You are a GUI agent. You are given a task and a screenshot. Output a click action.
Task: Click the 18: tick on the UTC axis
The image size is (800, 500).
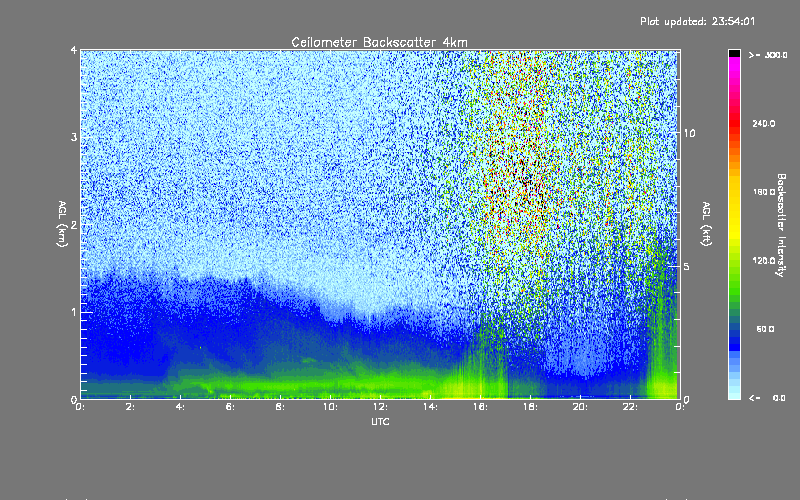pyautogui.click(x=530, y=407)
